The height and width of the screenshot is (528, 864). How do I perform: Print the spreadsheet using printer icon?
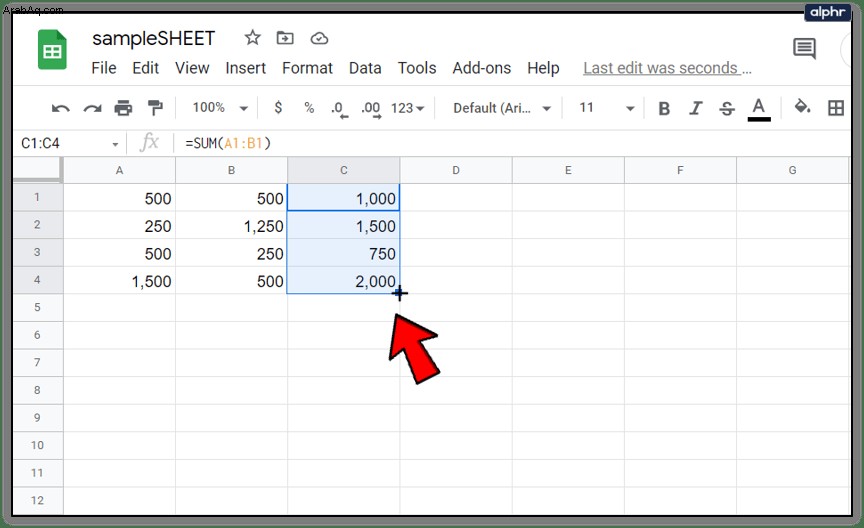coord(123,108)
